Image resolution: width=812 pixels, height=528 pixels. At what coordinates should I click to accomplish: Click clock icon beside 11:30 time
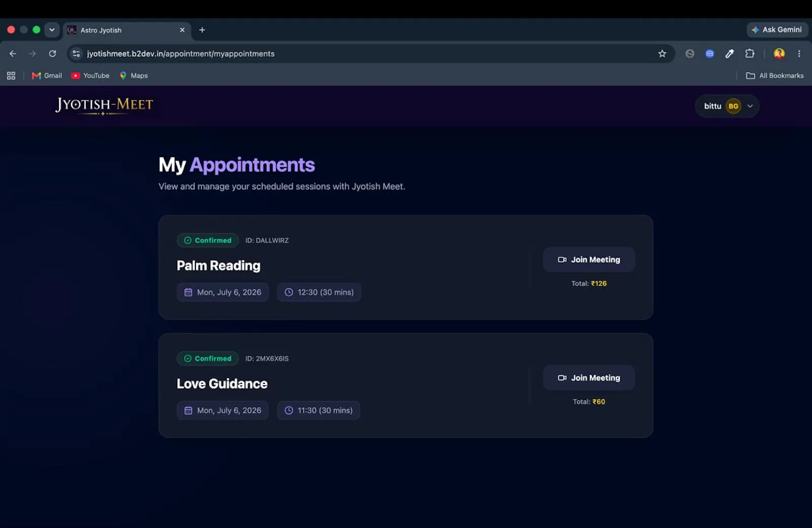pyautogui.click(x=289, y=410)
